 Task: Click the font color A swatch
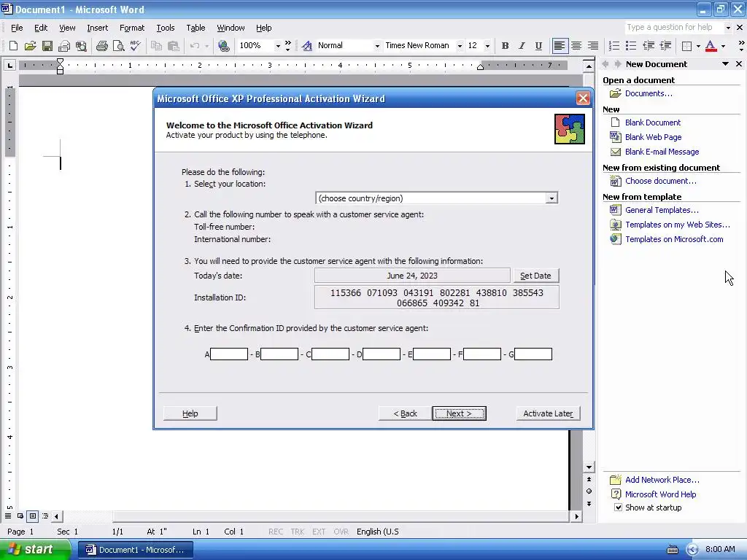coord(711,46)
